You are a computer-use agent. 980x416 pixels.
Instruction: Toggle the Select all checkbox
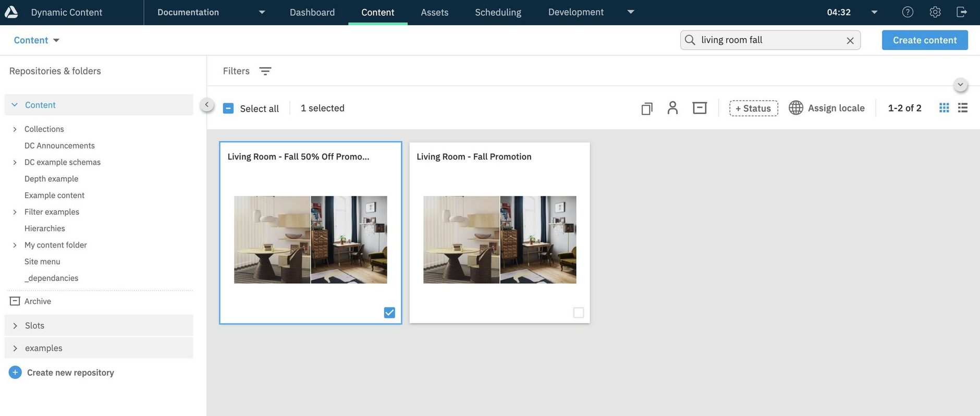pyautogui.click(x=228, y=108)
